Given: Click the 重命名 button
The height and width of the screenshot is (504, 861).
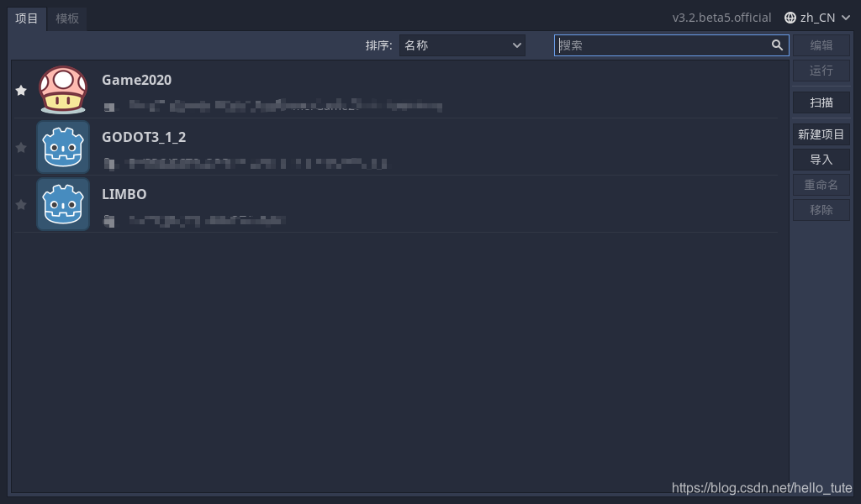Looking at the screenshot, I should [821, 185].
